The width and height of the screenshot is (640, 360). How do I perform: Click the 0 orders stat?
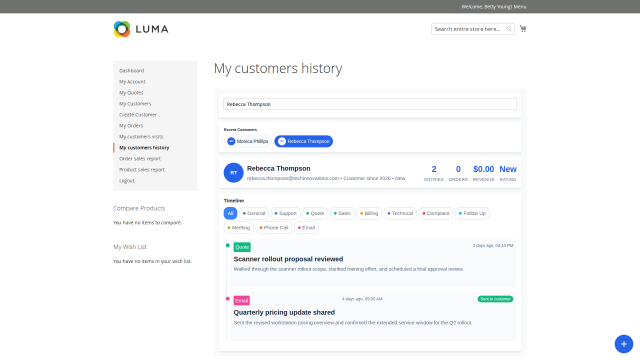click(x=458, y=173)
